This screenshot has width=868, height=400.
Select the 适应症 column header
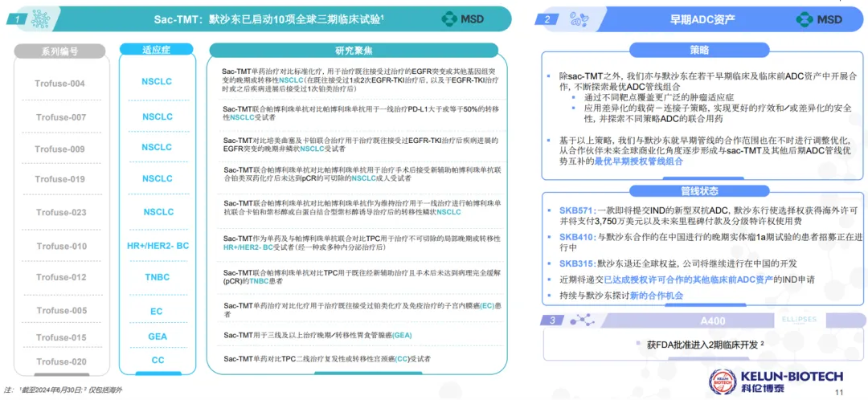pos(158,50)
